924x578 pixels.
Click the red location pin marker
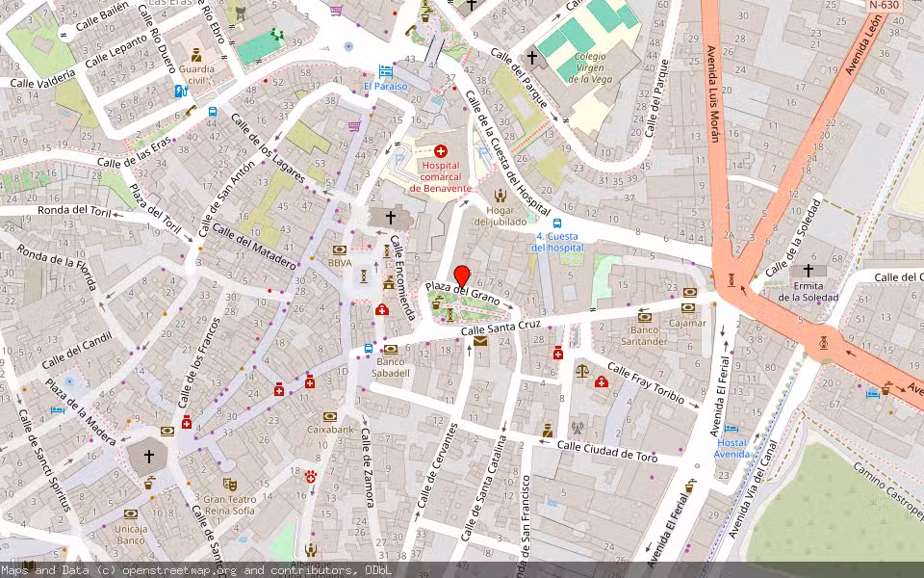tap(462, 276)
